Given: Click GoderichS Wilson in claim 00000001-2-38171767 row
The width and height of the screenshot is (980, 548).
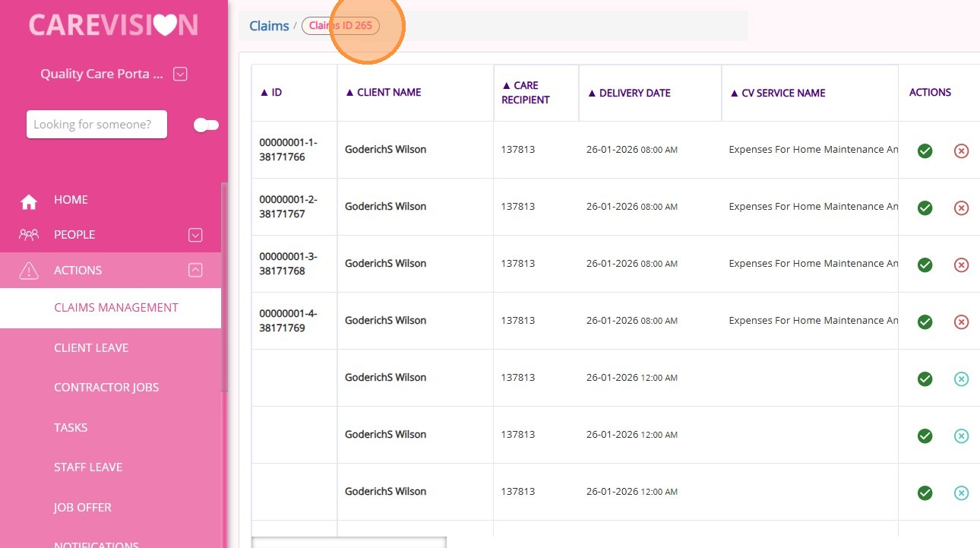Looking at the screenshot, I should point(385,207).
